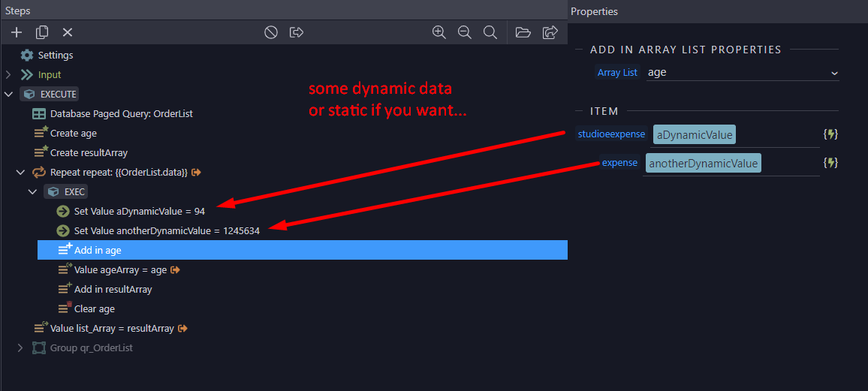Image resolution: width=868 pixels, height=391 pixels.
Task: Toggle output icon on Value list_Array step
Action: 183,329
